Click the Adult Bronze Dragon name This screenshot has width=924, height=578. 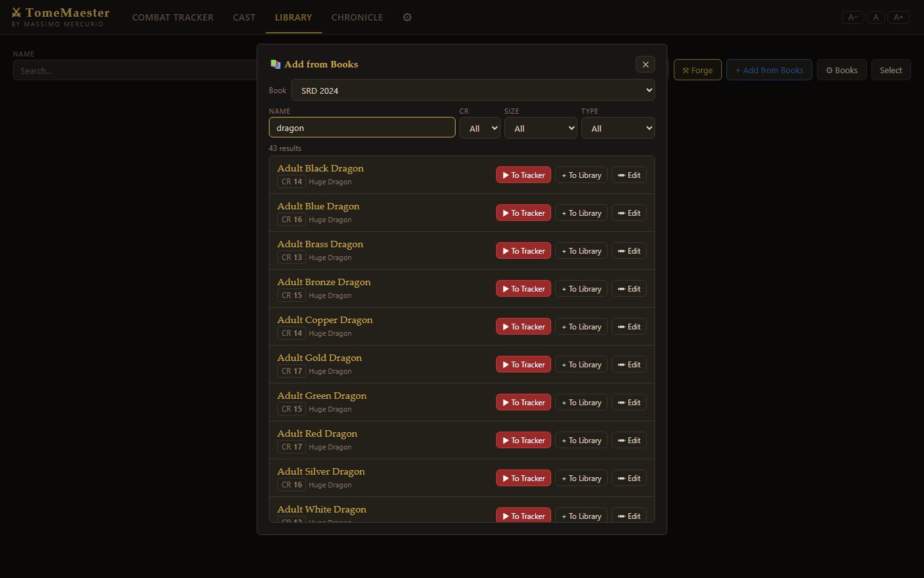click(324, 282)
